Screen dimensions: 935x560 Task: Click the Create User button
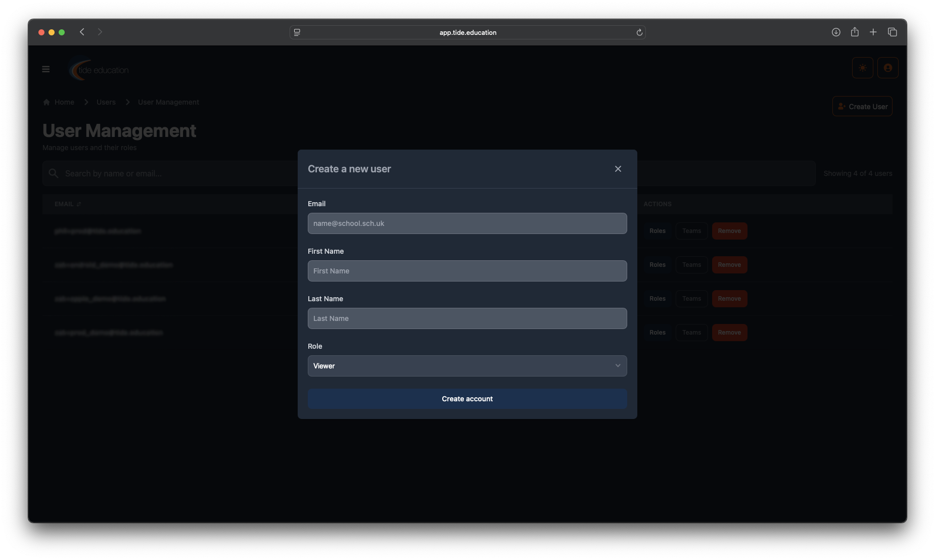coord(862,107)
